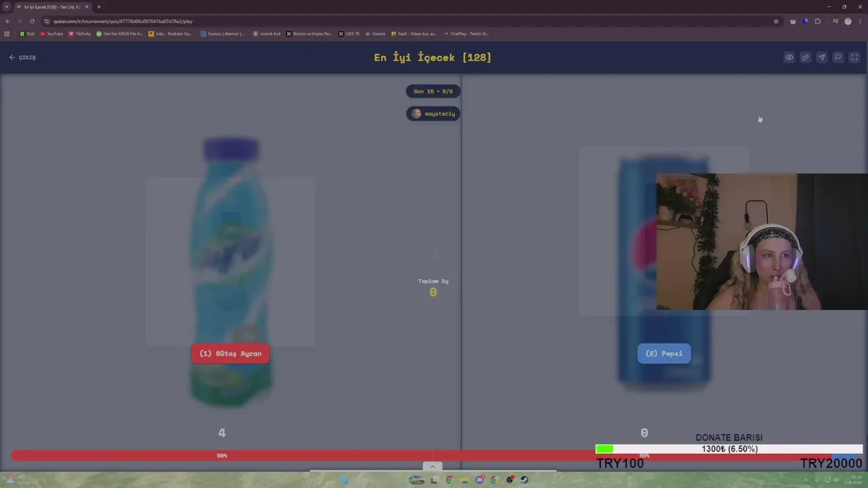The height and width of the screenshot is (488, 868).
Task: Open the YouTube bookmark
Action: (52, 34)
